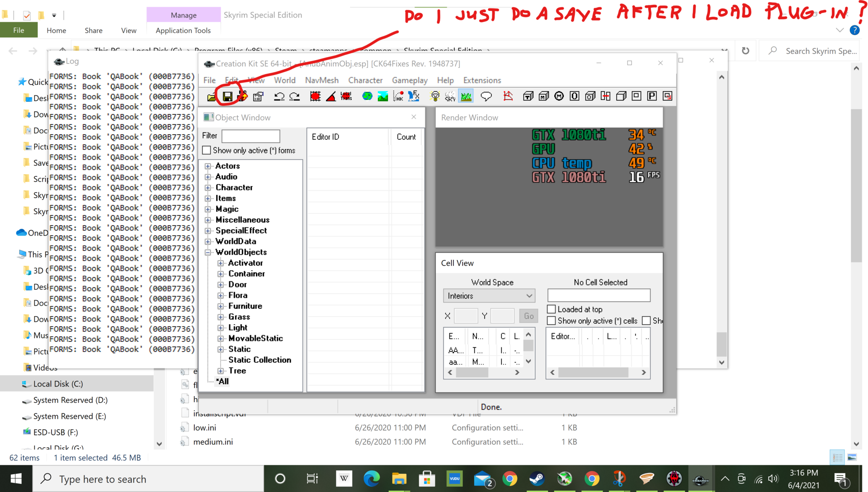The height and width of the screenshot is (492, 868).
Task: Open the World Space Interiors dropdown
Action: pos(489,296)
